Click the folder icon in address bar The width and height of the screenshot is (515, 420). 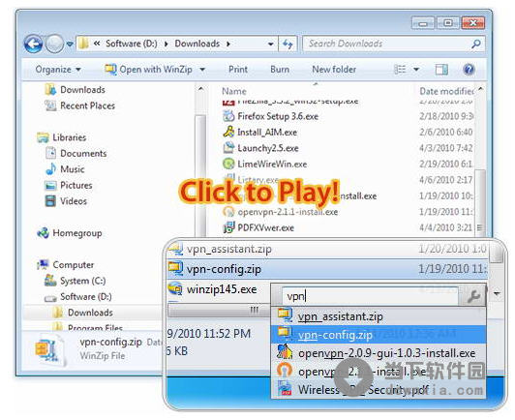[84, 44]
